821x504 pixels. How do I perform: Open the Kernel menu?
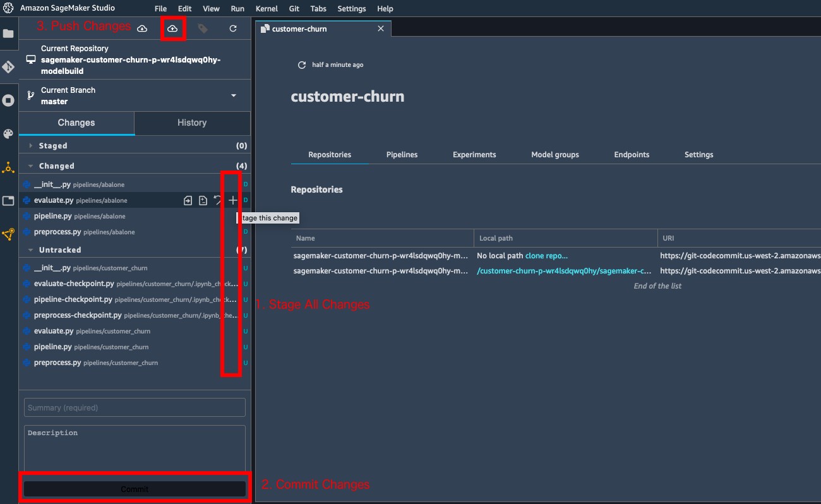267,9
